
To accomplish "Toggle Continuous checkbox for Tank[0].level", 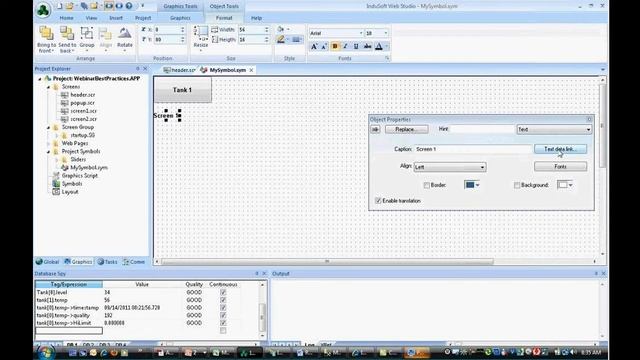I will coord(223,292).
